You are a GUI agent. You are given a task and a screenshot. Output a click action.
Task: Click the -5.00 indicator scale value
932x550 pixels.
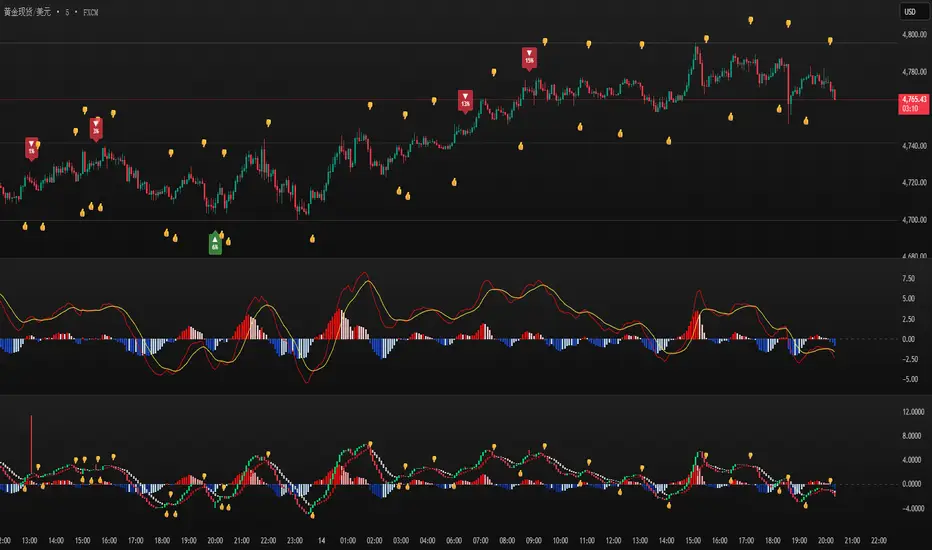(x=910, y=379)
